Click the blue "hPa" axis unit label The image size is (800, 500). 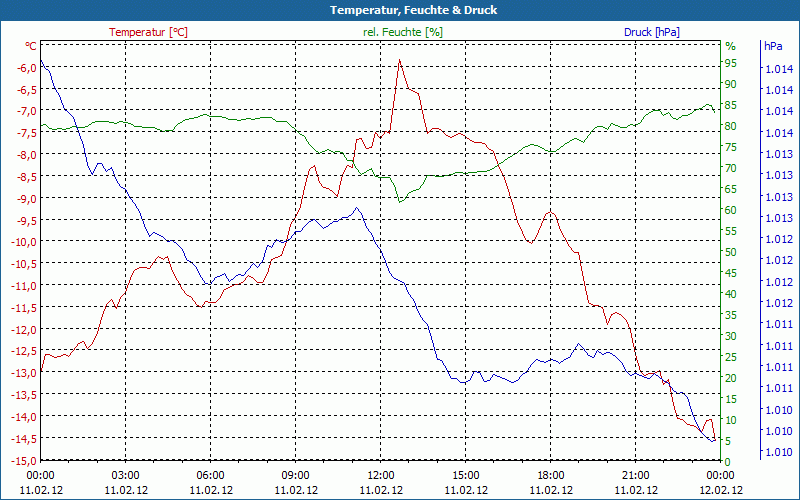click(773, 46)
